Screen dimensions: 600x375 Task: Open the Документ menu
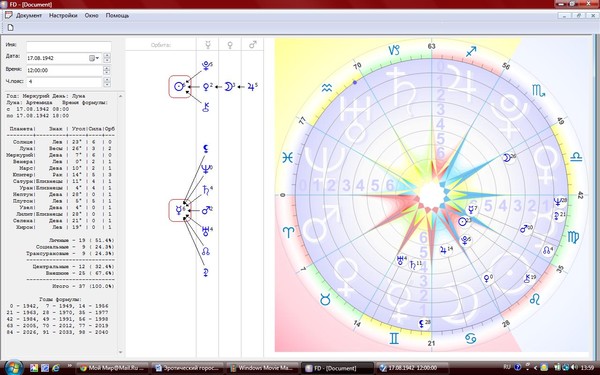[29, 16]
